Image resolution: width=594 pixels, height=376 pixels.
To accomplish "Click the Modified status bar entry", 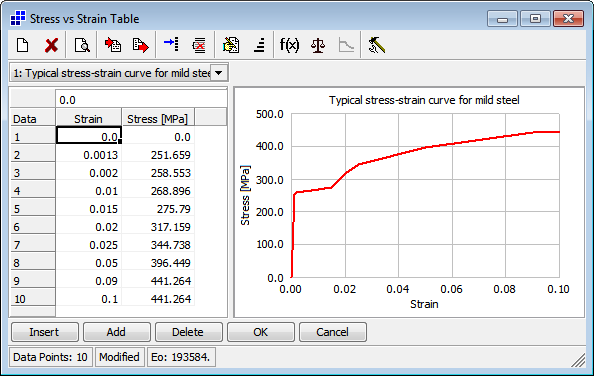I will tap(120, 357).
